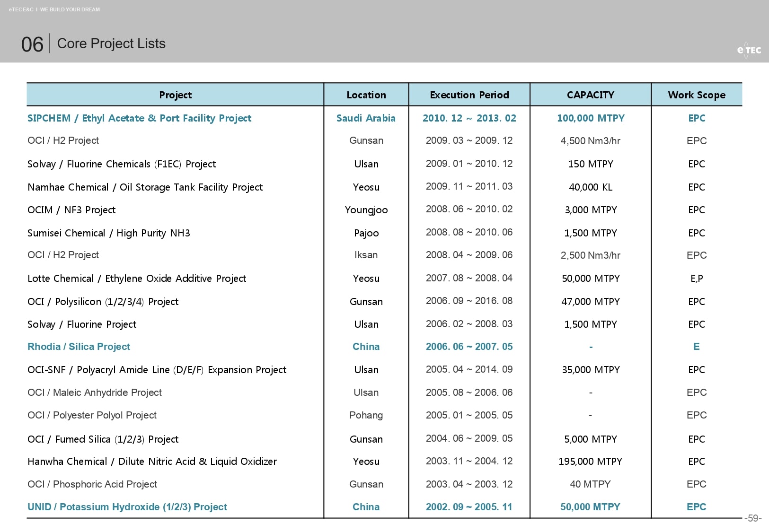769x532 pixels.
Task: Click the 'Core Project Lists' title
Action: [111, 44]
